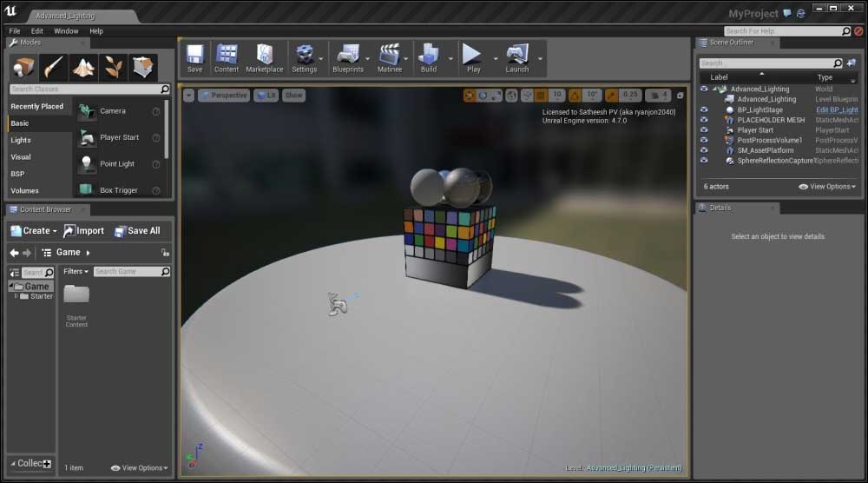Toggle visibility of PostProcessVolume1 actor
This screenshot has width=868, height=483.
click(x=704, y=140)
